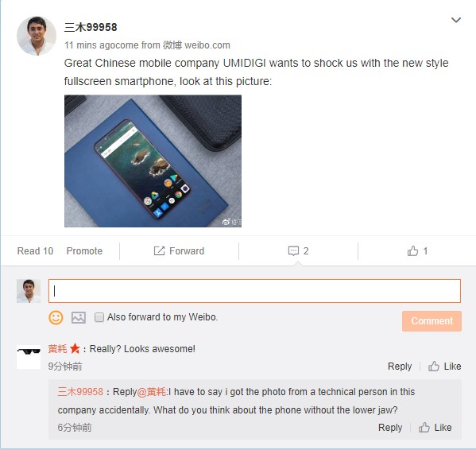The height and width of the screenshot is (450, 476).
Task: Open the 黄耗 commenter profile link
Action: pos(57,348)
